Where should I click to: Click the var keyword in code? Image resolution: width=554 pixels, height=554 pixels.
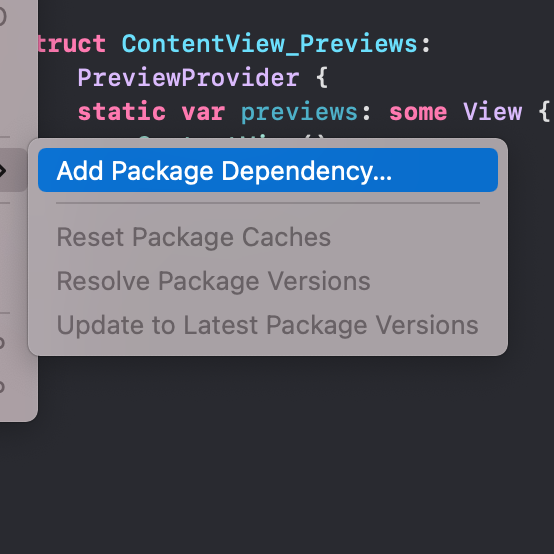[203, 112]
